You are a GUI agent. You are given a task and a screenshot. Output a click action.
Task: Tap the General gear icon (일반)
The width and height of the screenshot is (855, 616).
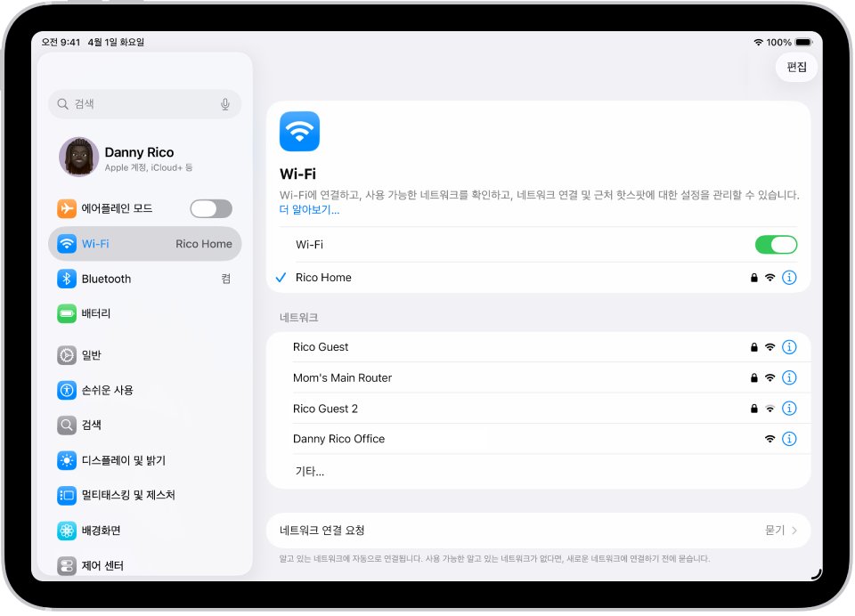[67, 355]
